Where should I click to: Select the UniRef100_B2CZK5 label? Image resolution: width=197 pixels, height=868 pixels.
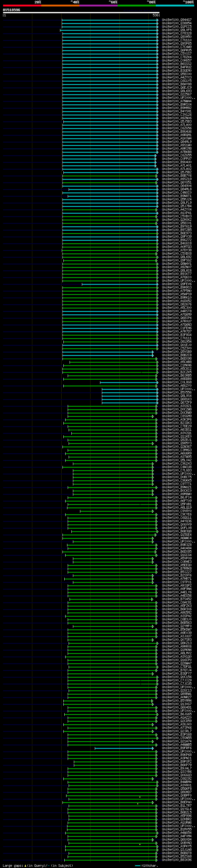tap(177, 372)
